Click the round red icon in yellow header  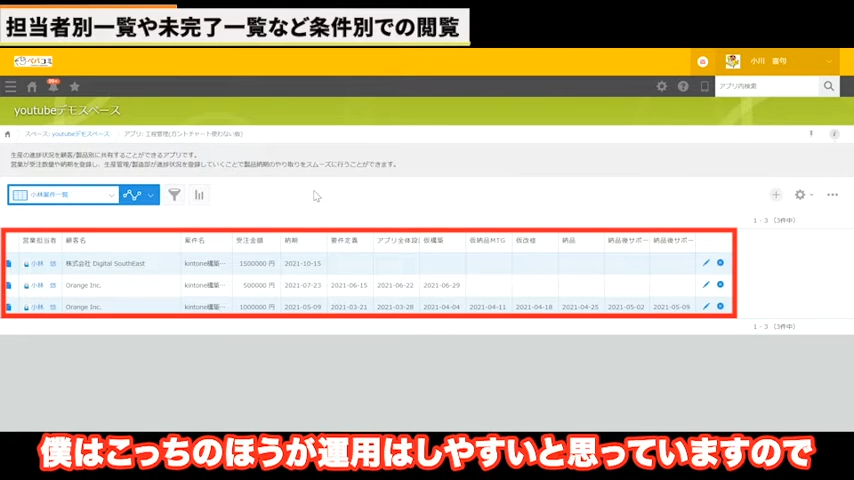coord(703,62)
